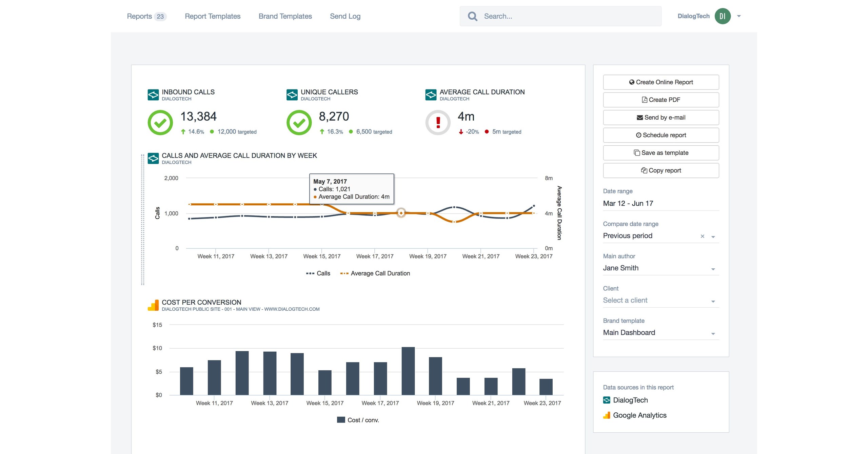The width and height of the screenshot is (868, 454).
Task: Click the tallest Cost per conversion bar
Action: click(408, 371)
